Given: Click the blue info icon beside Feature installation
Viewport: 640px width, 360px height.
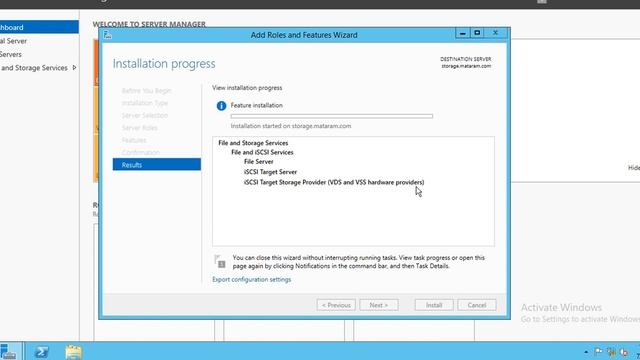Looking at the screenshot, I should coord(221,106).
